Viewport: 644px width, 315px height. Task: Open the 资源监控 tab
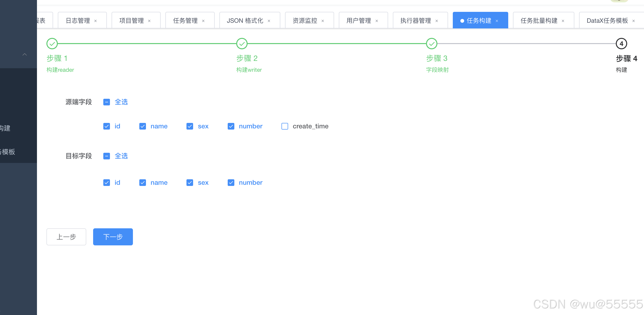[x=305, y=21]
